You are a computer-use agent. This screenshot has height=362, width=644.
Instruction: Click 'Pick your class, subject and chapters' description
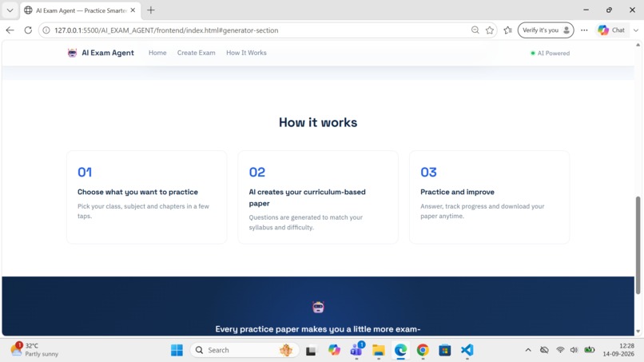(x=143, y=211)
